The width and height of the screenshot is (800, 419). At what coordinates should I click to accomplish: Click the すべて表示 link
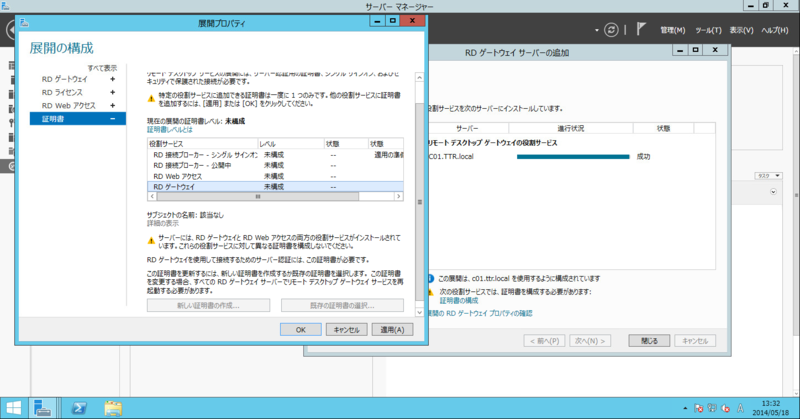coord(102,68)
